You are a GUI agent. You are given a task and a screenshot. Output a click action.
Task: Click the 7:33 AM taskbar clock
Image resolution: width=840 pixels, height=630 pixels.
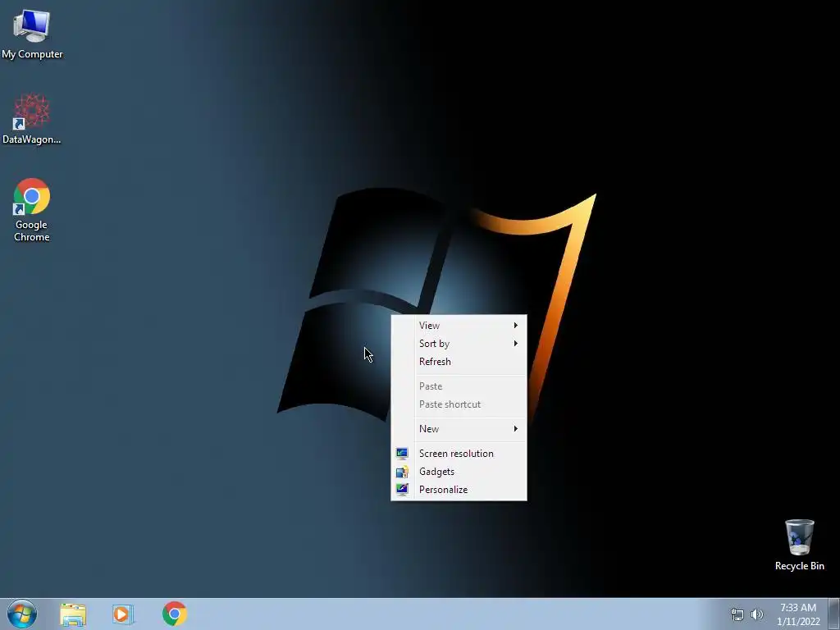tap(798, 608)
